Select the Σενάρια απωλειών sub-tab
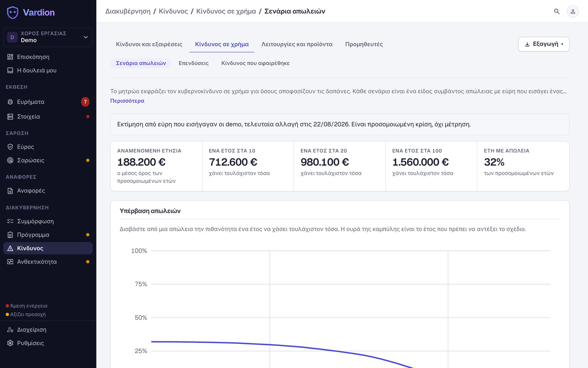Screen dimensions: 588x368 [141, 63]
